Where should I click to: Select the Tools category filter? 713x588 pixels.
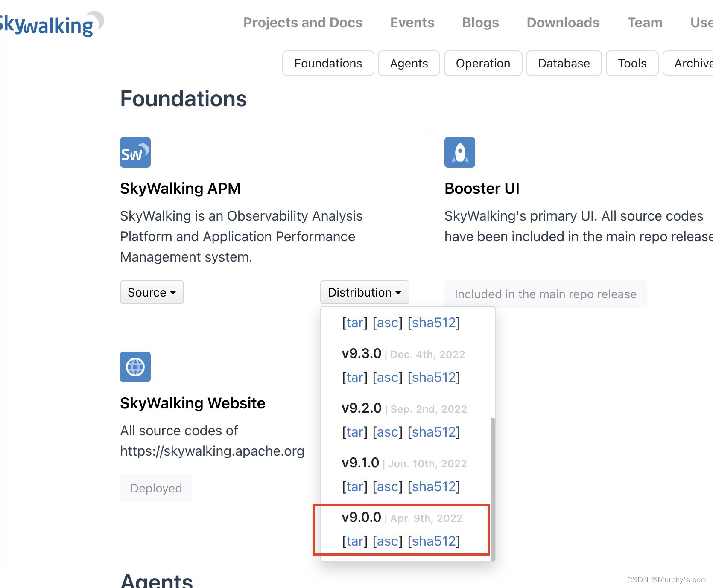(631, 63)
